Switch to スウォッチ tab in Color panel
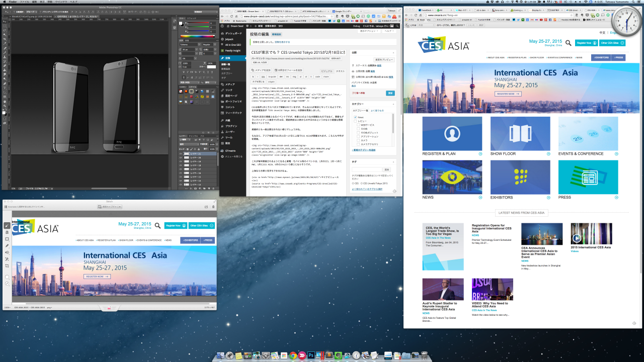 point(192,18)
